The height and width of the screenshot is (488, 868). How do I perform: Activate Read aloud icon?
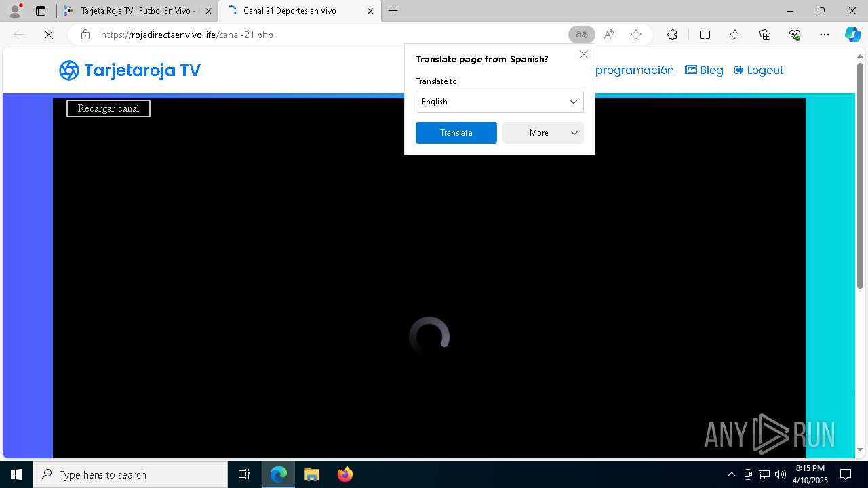pos(609,35)
